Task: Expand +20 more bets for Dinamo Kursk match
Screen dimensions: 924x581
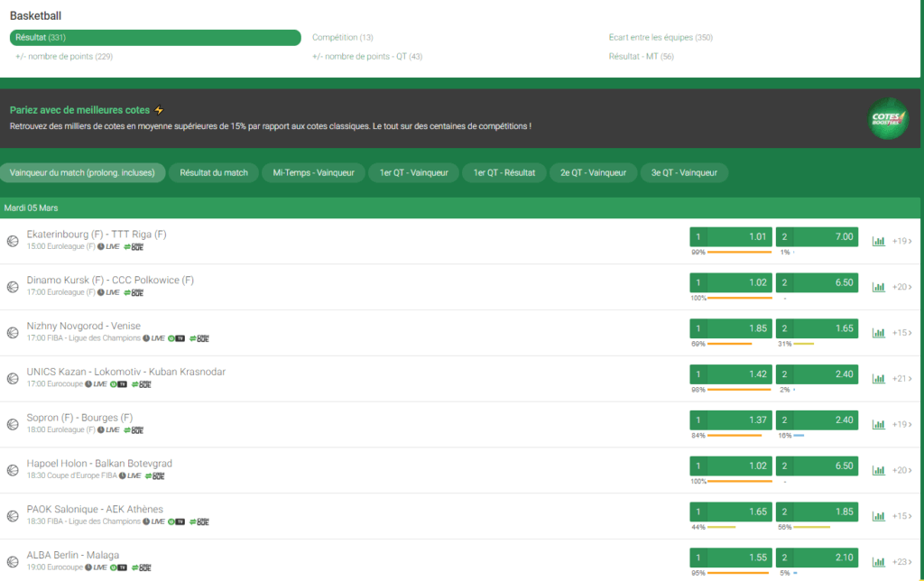Action: click(901, 287)
